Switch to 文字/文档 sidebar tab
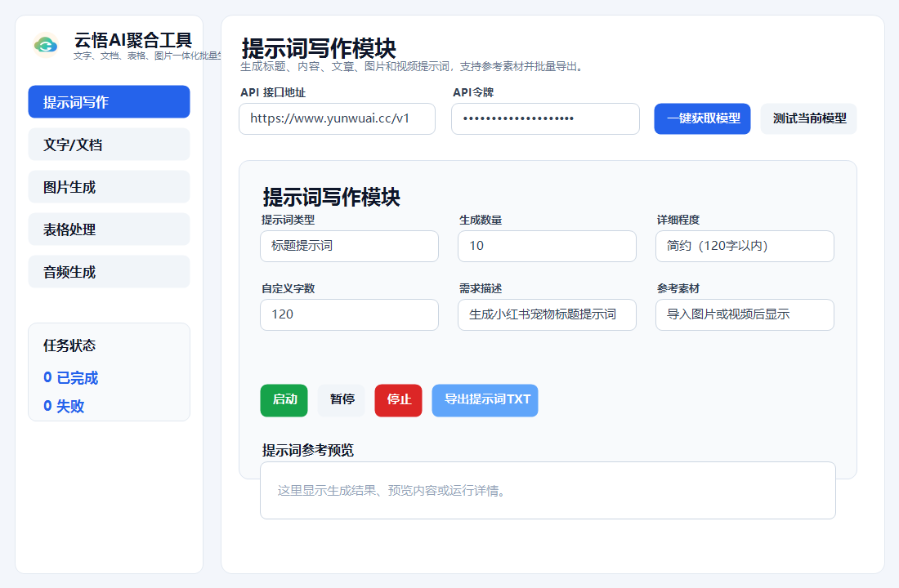 [x=109, y=145]
